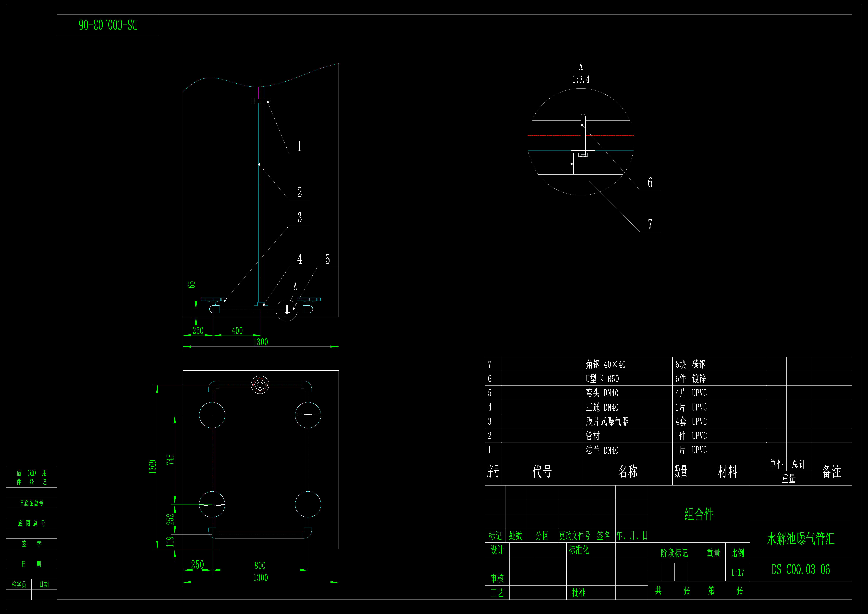
Task: Click drawing number "DS-C00.03-06" under the title
Action: (x=801, y=569)
